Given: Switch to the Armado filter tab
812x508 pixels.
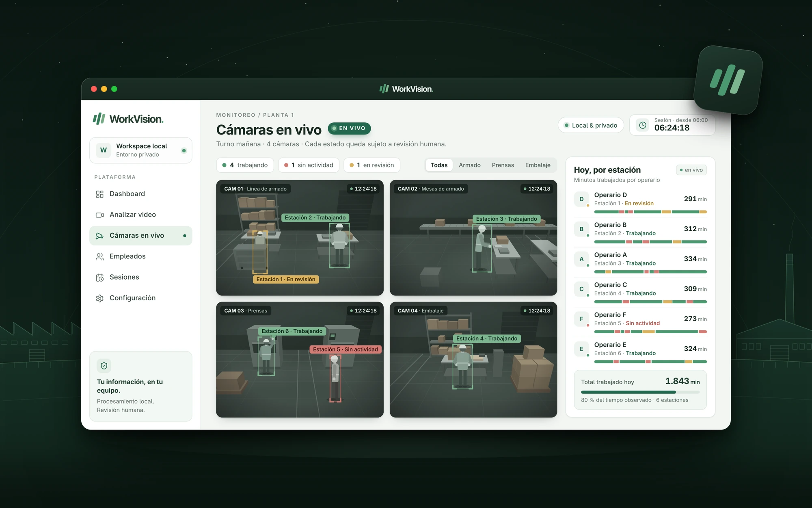Looking at the screenshot, I should coord(470,165).
